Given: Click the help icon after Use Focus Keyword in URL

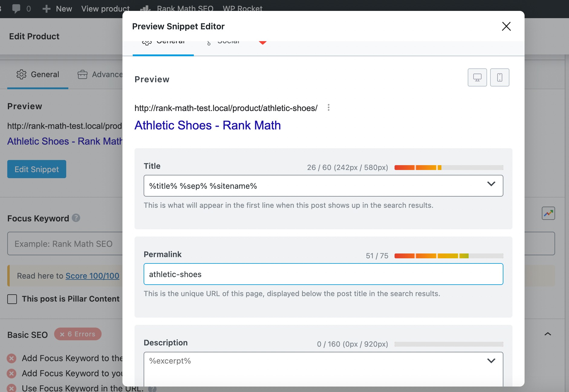Looking at the screenshot, I should (x=152, y=389).
